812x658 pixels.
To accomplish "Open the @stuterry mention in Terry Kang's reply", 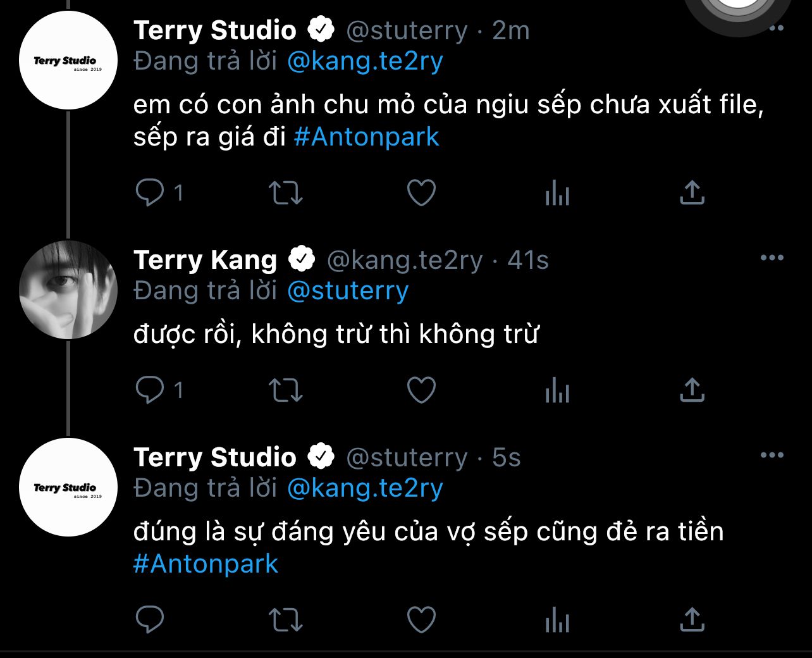I will [348, 291].
